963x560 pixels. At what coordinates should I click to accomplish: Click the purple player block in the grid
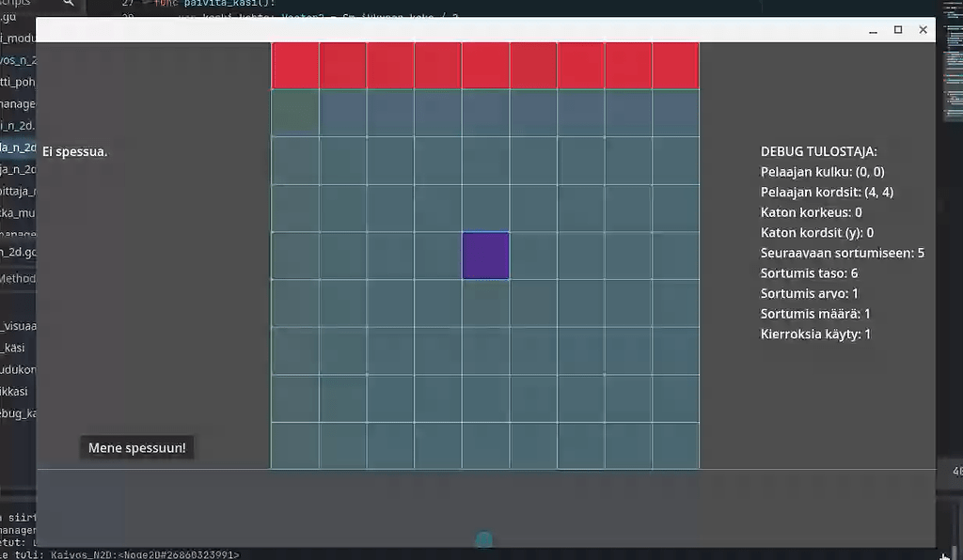tap(484, 255)
